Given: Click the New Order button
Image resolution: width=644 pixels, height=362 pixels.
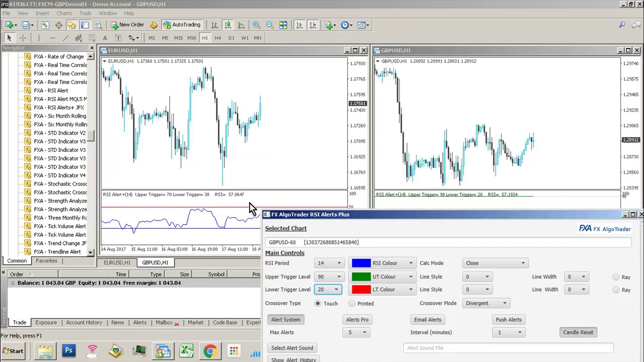Looking at the screenshot, I should click(x=128, y=25).
